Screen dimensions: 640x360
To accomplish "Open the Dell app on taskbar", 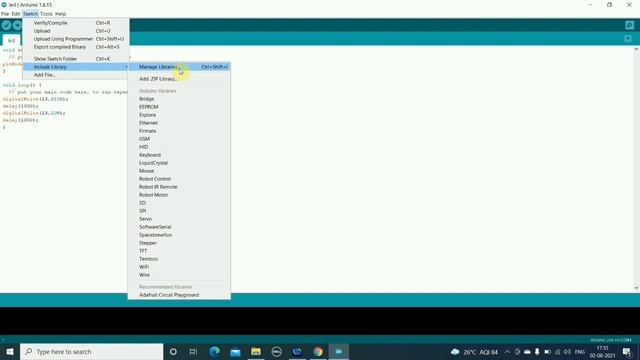I will pos(276,351).
